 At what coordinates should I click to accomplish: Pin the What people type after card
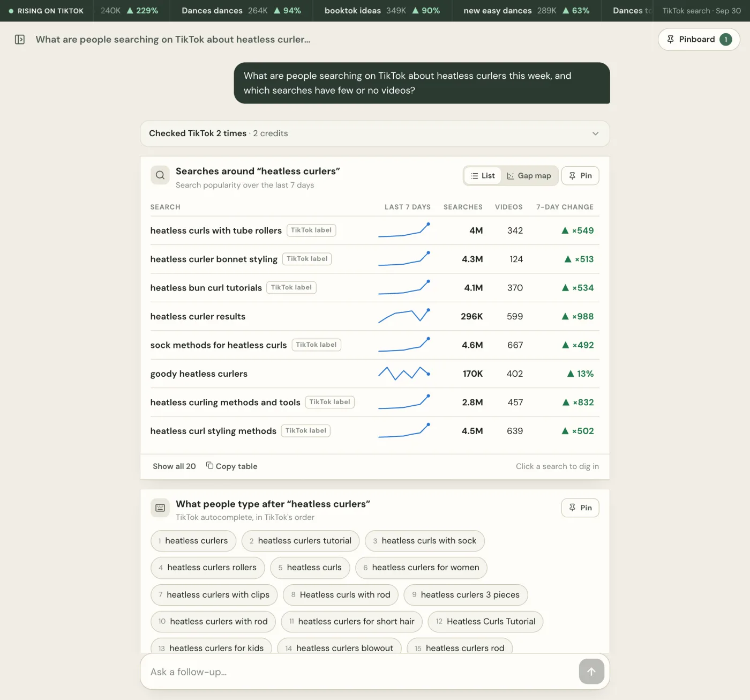click(580, 508)
